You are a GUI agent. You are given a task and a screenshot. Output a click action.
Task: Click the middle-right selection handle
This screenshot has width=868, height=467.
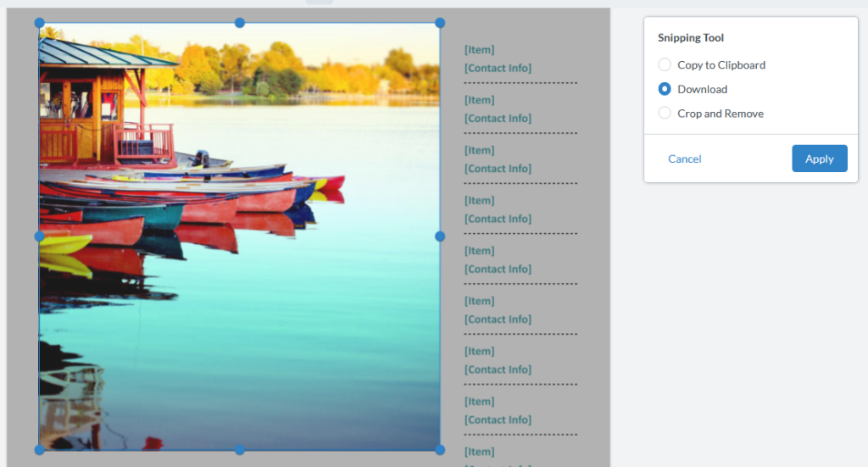[440, 236]
